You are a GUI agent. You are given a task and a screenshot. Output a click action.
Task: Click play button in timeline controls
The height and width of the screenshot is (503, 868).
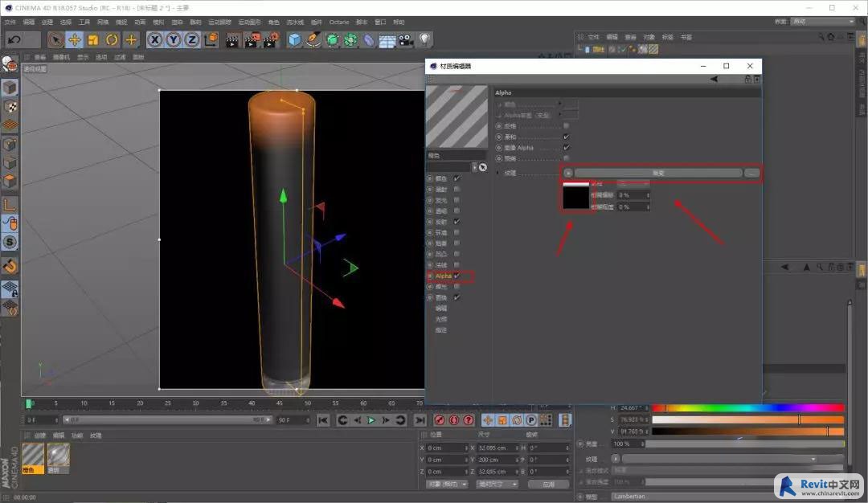click(371, 420)
